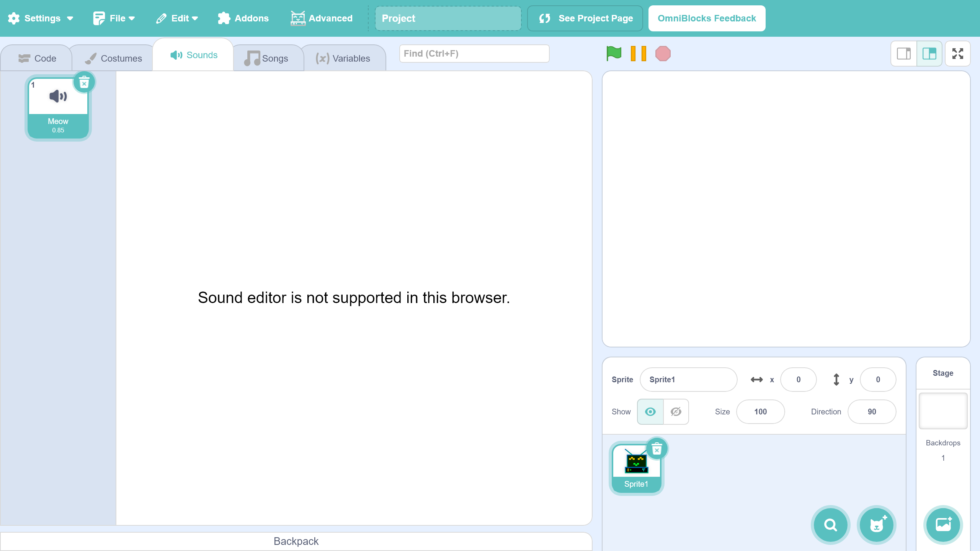Click the magnifier search button in sprite pane
980x551 pixels.
pyautogui.click(x=830, y=525)
